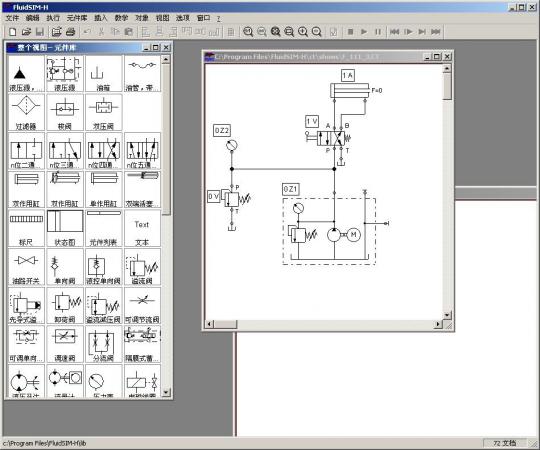Pause the simulation
Screen dimensions: 540x450
[378, 32]
